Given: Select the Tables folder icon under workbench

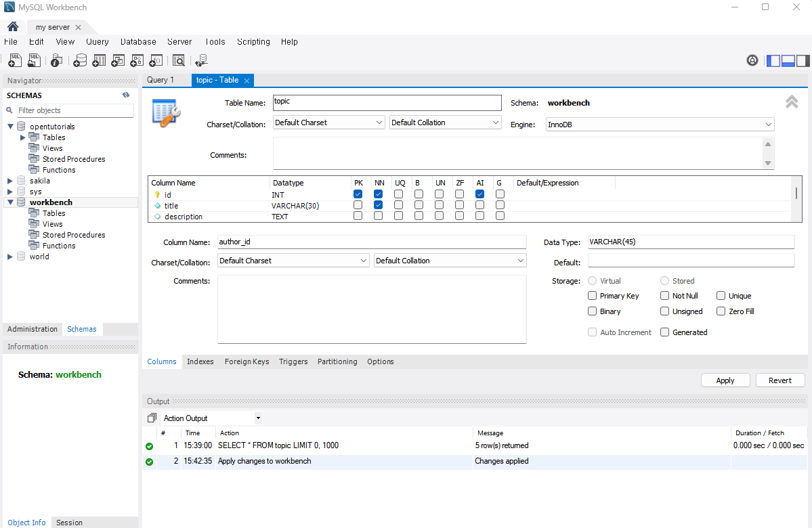Looking at the screenshot, I should click(x=34, y=213).
